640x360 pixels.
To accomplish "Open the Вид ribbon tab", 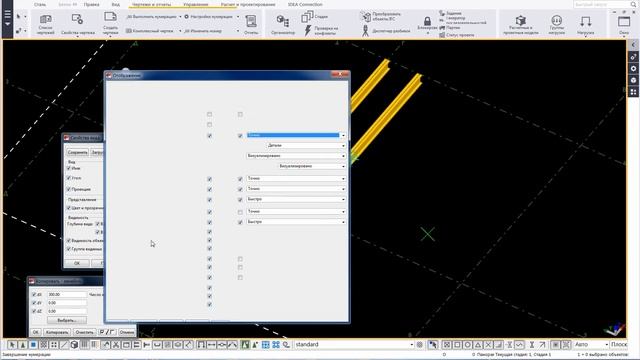I will click(116, 4).
